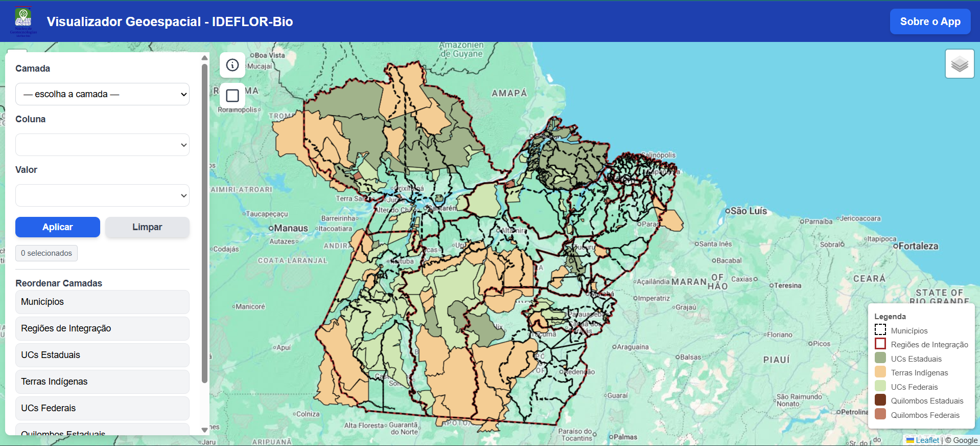This screenshot has width=980, height=446.
Task: Click the Regiões de Integração legend icon
Action: [x=880, y=344]
